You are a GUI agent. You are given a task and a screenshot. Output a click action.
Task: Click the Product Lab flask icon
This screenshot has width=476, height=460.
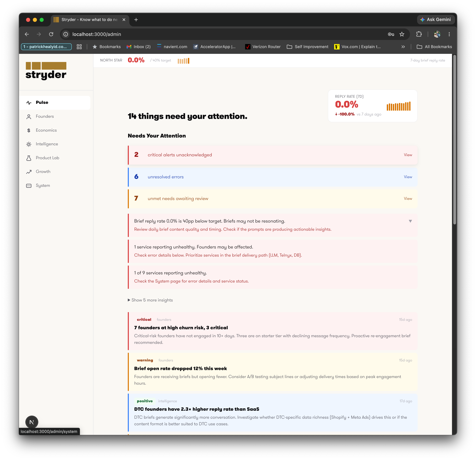(x=29, y=158)
